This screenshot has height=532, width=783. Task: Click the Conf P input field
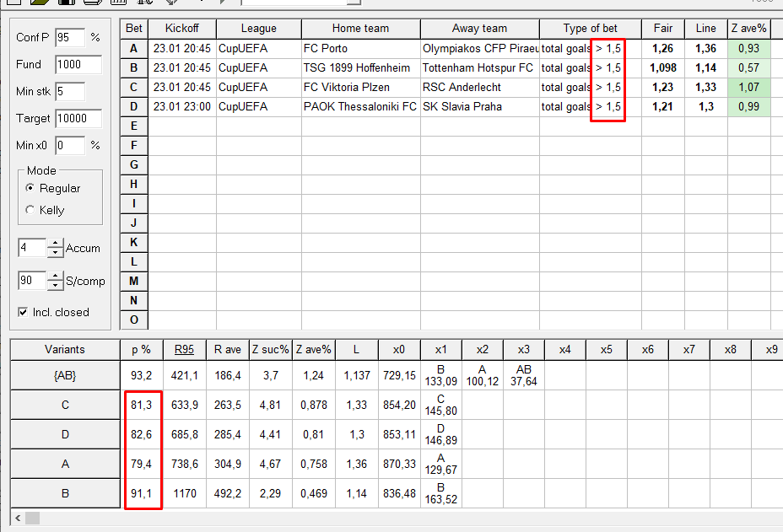point(69,37)
